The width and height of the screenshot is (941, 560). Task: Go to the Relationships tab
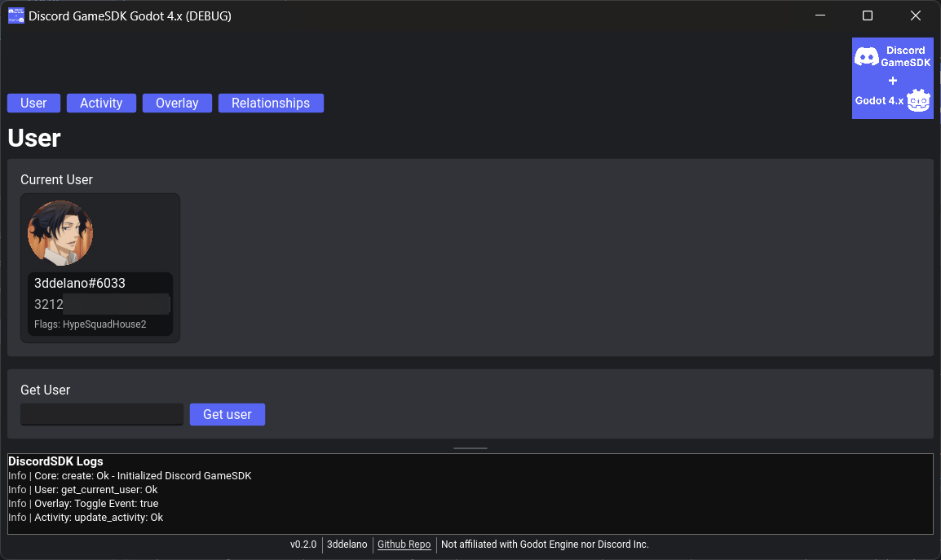271,104
